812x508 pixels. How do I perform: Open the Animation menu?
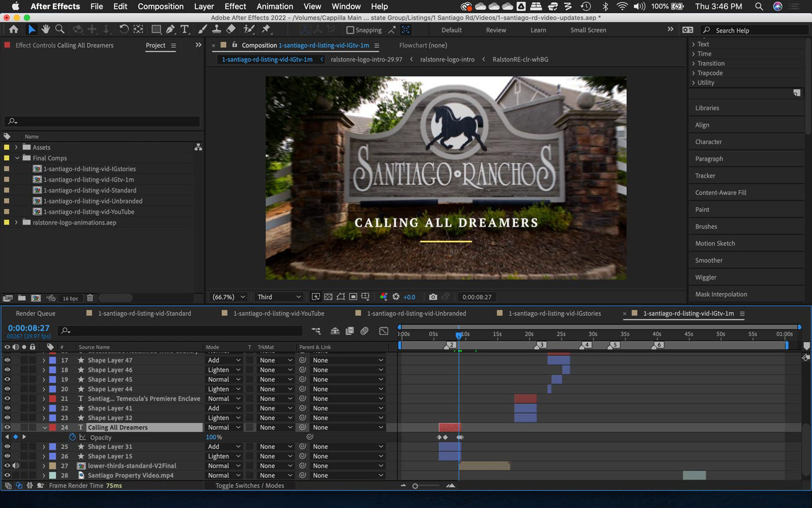[x=275, y=6]
